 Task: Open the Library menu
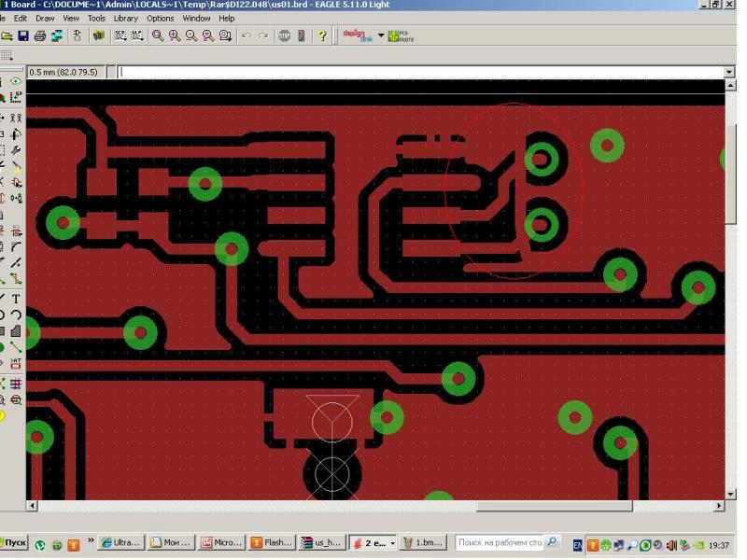point(125,18)
